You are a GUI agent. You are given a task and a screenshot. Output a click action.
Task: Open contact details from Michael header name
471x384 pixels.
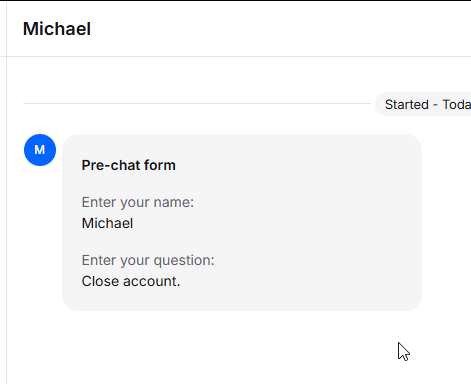[x=57, y=29]
